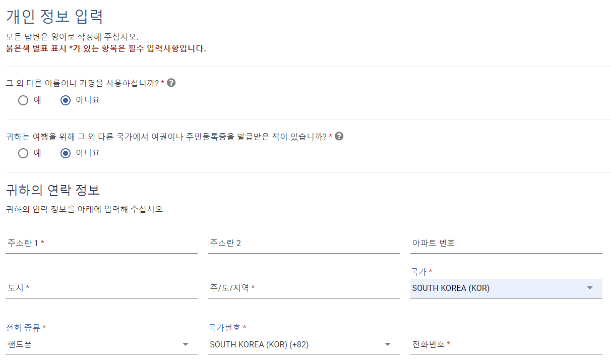This screenshot has height=364, width=611.
Task: Open the help icon beside the passport question
Action: point(339,136)
